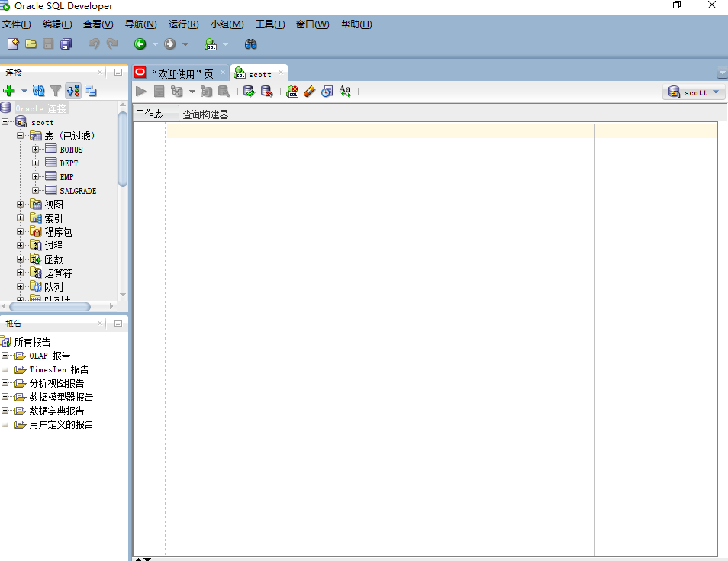Click the Explain Plan icon
The width and height of the screenshot is (728, 561).
177,92
